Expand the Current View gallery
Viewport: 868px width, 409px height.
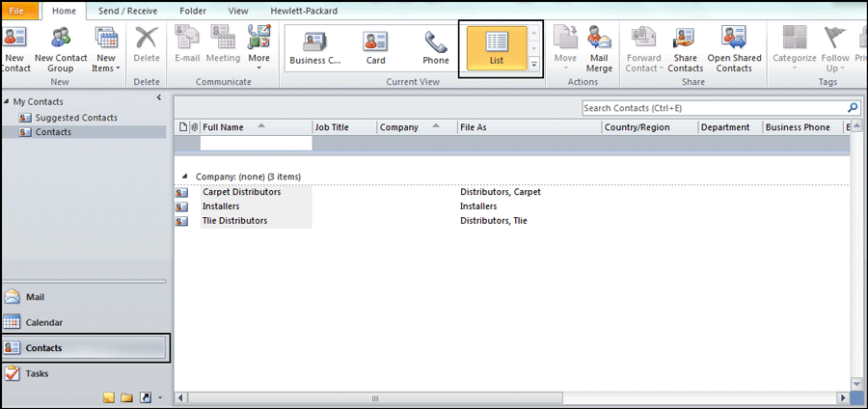[x=534, y=65]
